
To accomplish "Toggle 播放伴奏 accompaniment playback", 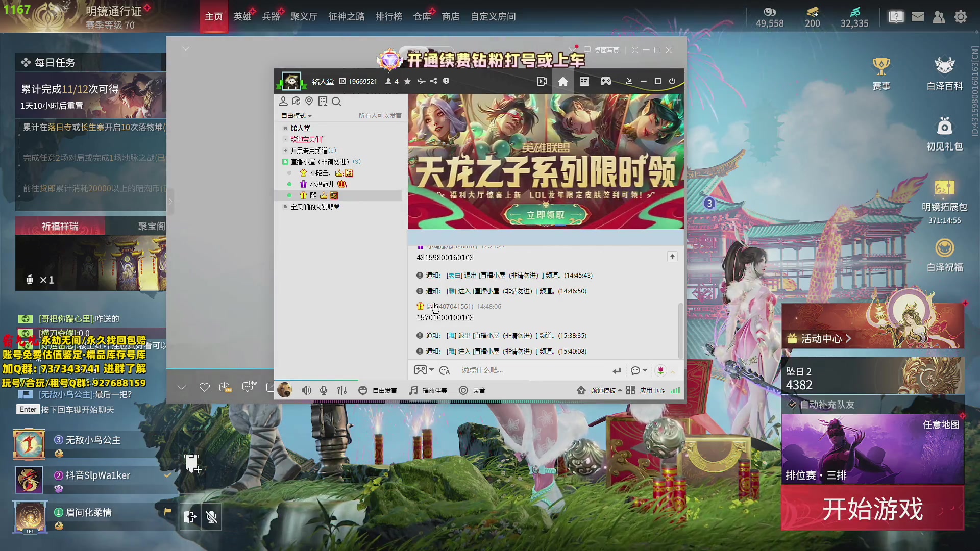I will click(428, 391).
